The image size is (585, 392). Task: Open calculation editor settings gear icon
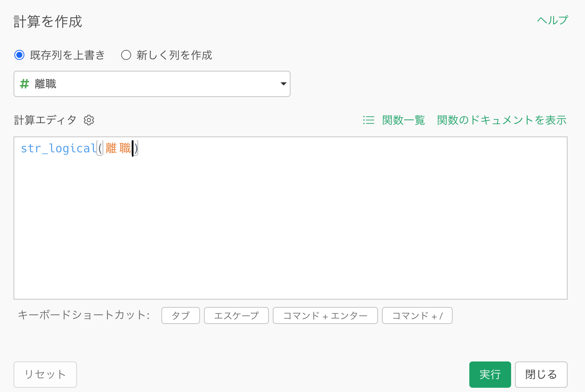pyautogui.click(x=89, y=120)
